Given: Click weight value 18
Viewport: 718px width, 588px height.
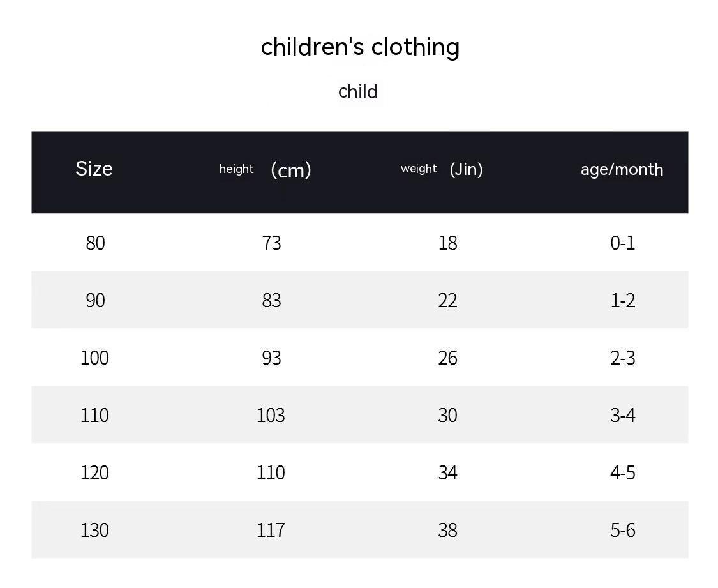Looking at the screenshot, I should 447,243.
